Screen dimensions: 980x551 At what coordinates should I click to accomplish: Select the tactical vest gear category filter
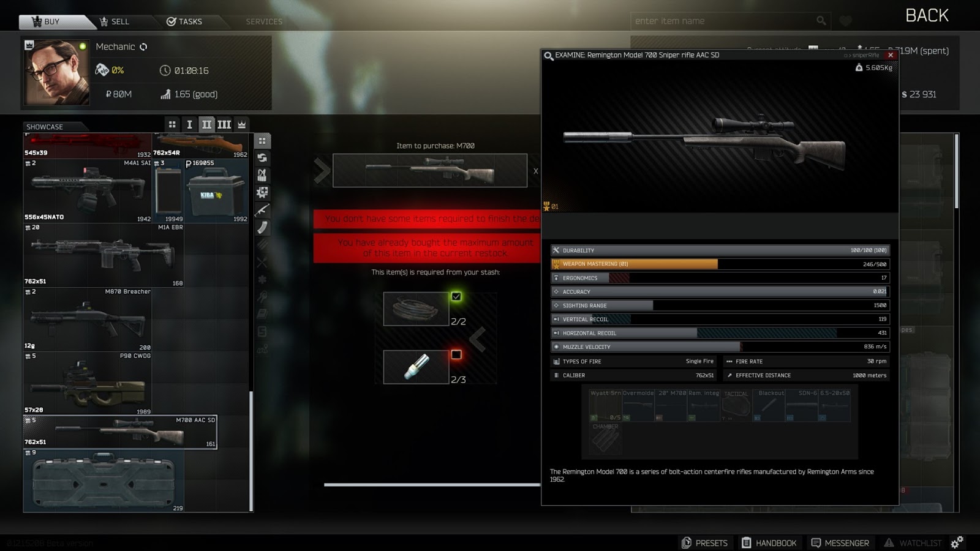[x=262, y=175]
